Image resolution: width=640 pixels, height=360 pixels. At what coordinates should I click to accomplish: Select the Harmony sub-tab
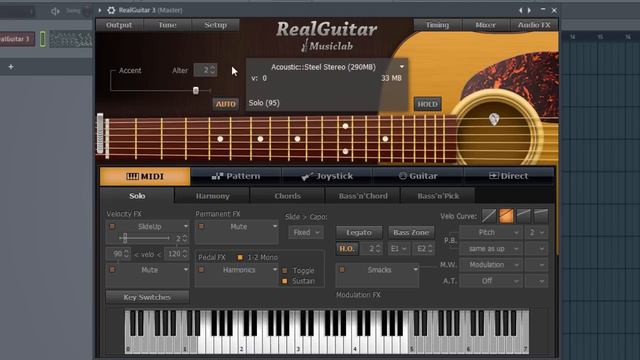tap(212, 196)
